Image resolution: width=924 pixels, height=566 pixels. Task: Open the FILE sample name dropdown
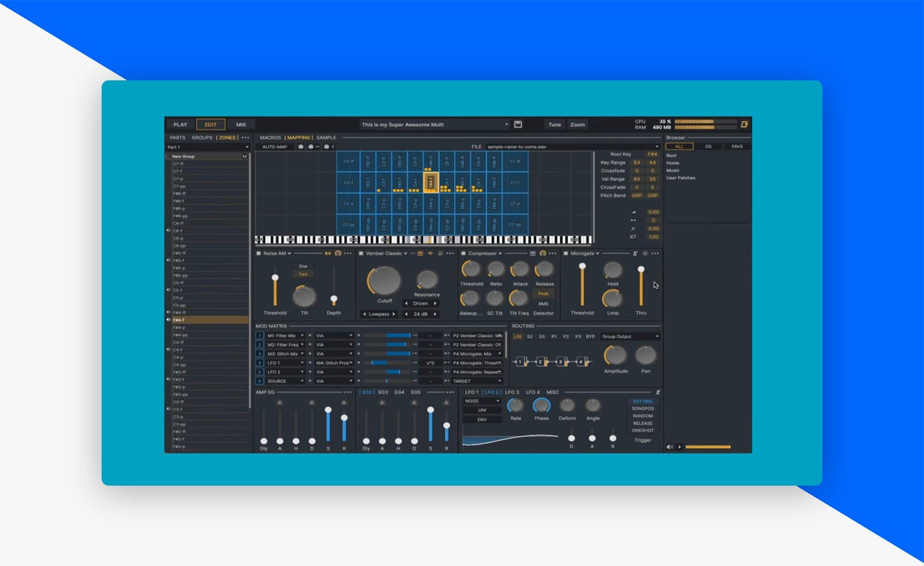573,146
